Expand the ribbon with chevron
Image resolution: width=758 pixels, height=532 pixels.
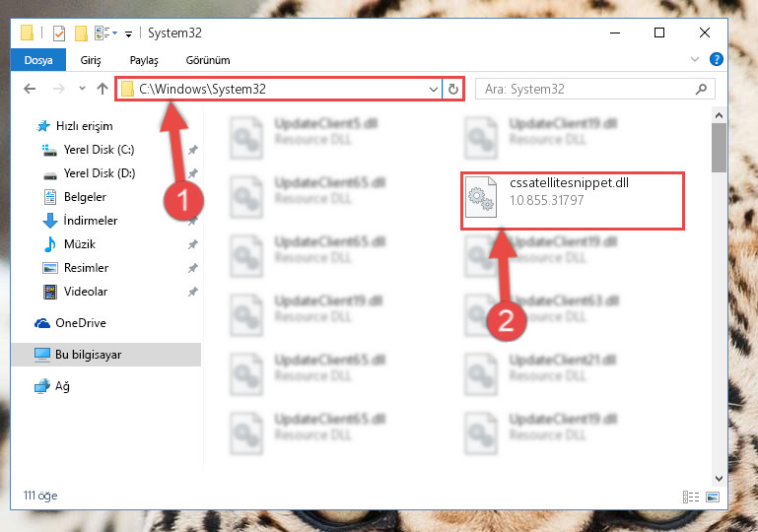(695, 59)
